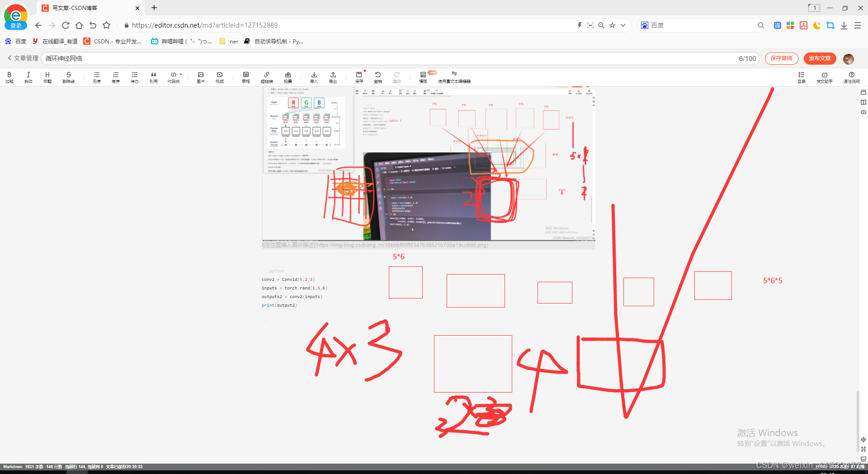Reload the current page

[x=66, y=25]
